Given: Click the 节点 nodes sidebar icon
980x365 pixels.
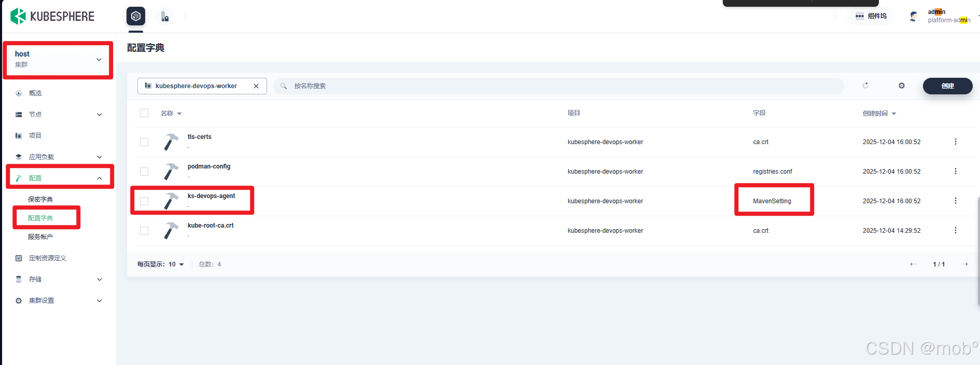Looking at the screenshot, I should 19,115.
